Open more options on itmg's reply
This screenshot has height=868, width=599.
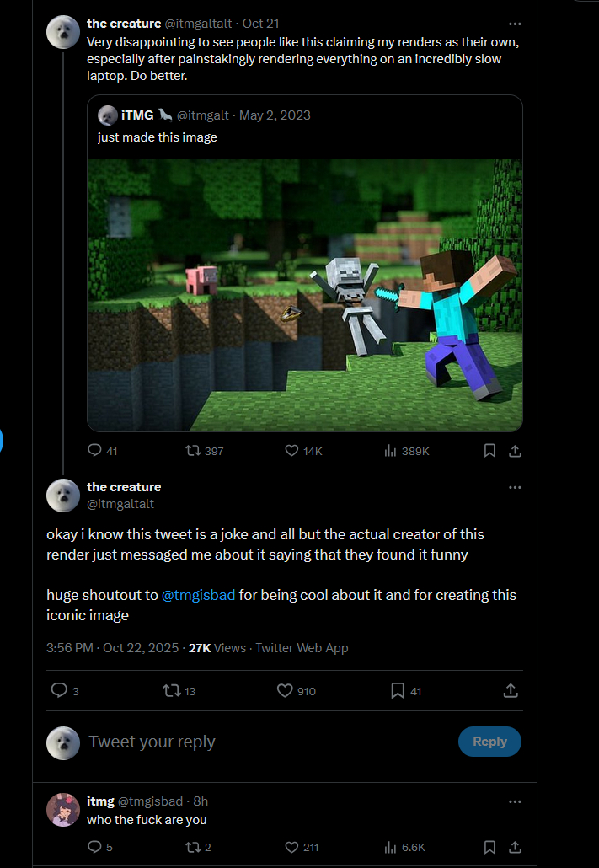click(515, 801)
